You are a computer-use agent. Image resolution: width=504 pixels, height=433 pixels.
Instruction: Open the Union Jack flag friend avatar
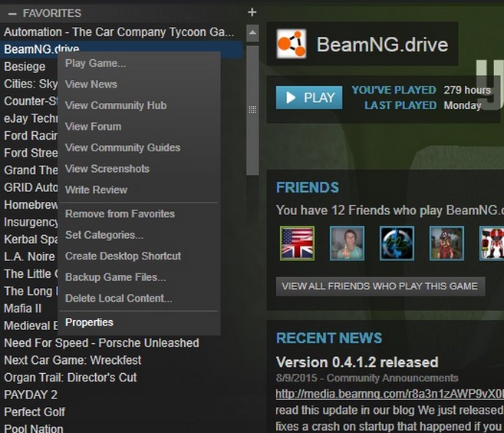coord(298,243)
